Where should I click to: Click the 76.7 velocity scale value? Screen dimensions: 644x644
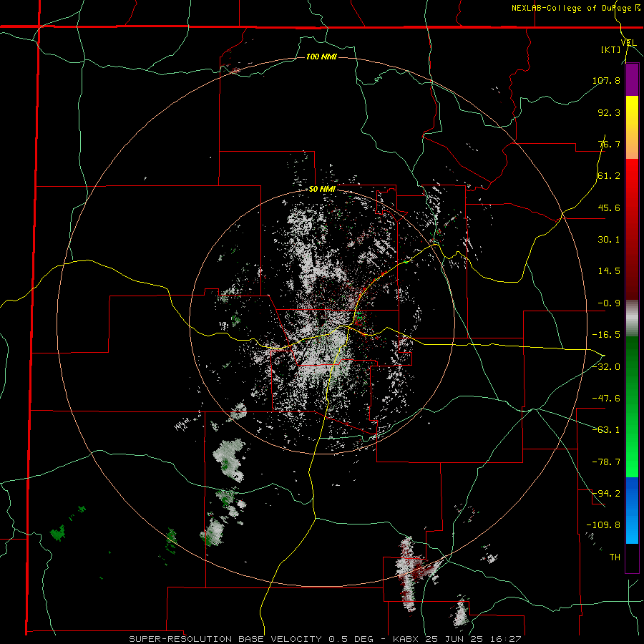point(609,144)
